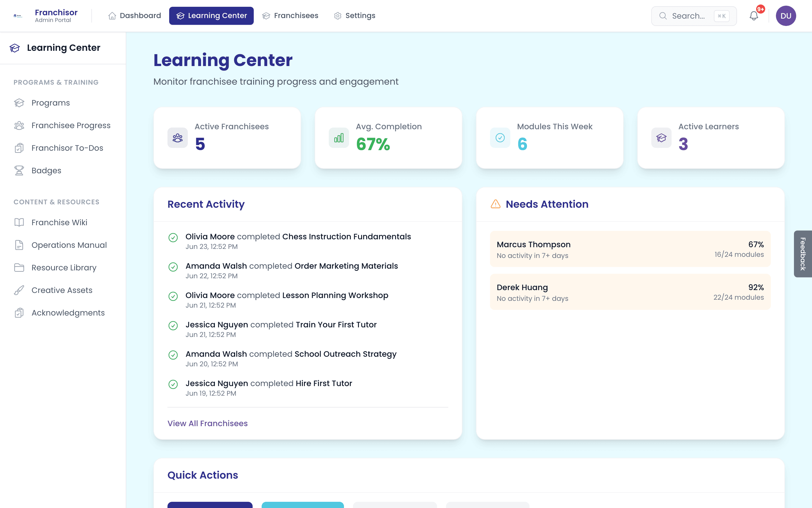Image resolution: width=812 pixels, height=508 pixels.
Task: Click check icon beside Train Your First Tutor
Action: pyautogui.click(x=173, y=326)
